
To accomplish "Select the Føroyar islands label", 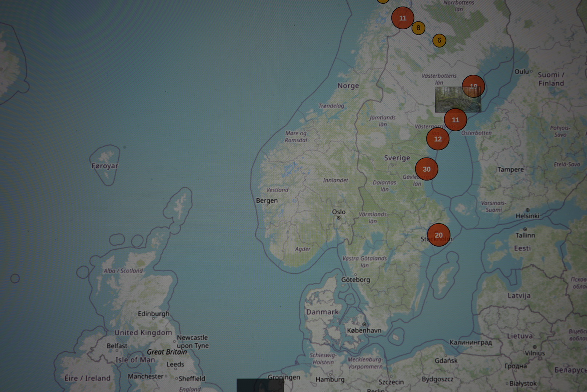I will coord(105,166).
